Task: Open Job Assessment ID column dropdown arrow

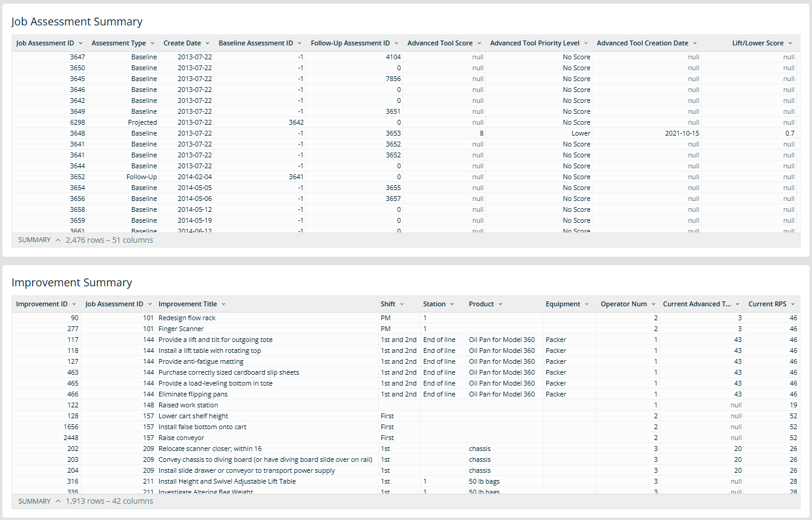Action: (x=80, y=44)
